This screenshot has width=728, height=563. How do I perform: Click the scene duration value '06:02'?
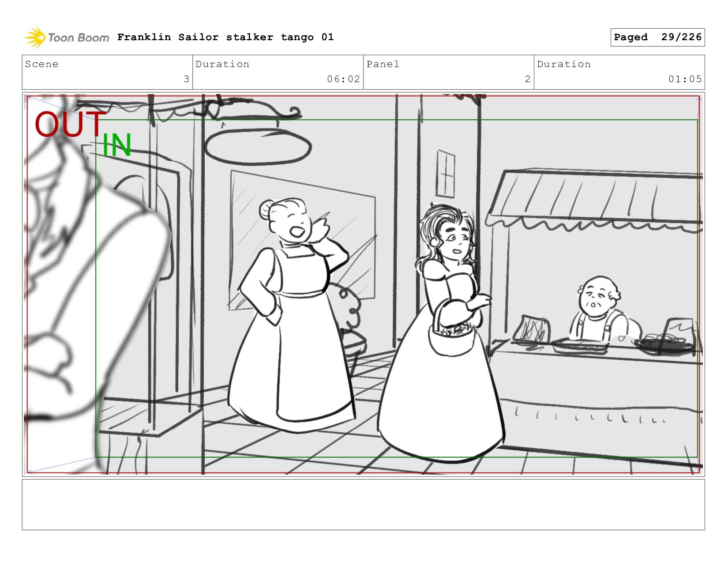coord(343,79)
